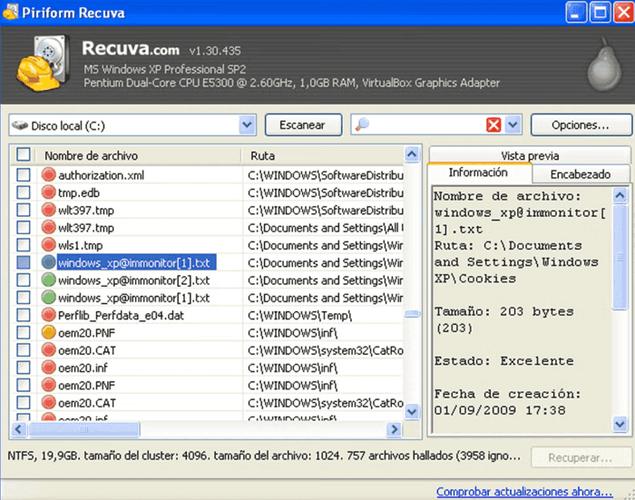Click the Recuva hard hat drive logo
This screenshot has height=500, width=635.
click(41, 62)
